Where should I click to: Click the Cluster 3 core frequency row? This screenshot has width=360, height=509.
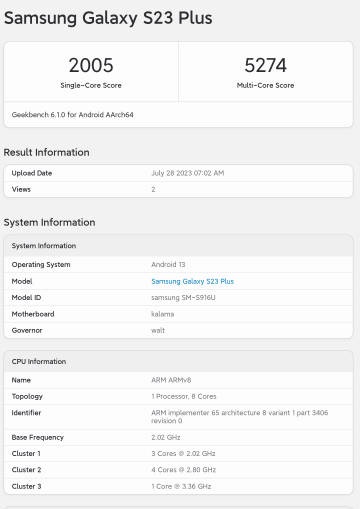pos(178,486)
